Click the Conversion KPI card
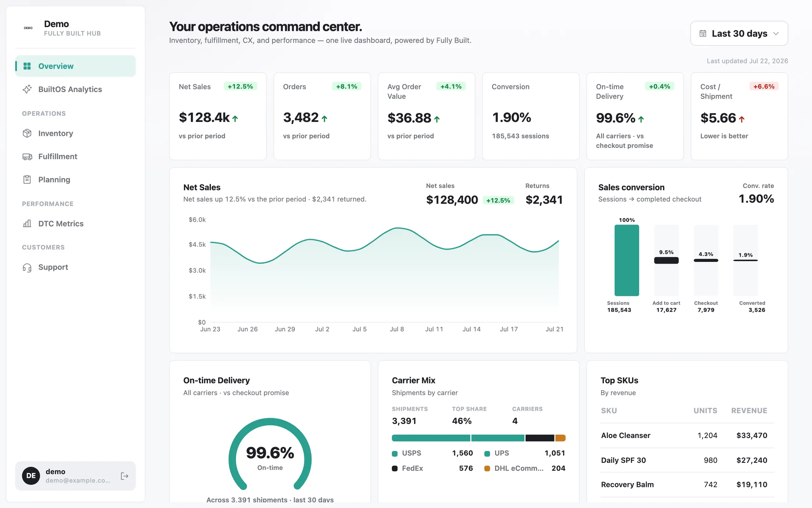The width and height of the screenshot is (812, 508). (x=531, y=116)
